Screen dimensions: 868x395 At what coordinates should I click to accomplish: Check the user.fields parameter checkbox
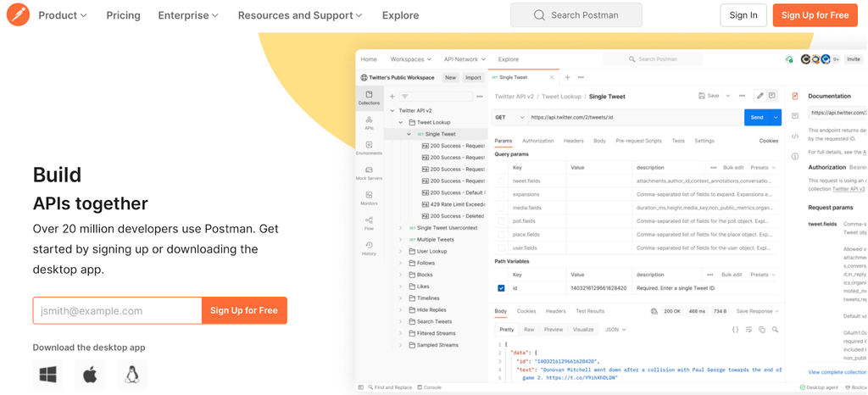501,248
